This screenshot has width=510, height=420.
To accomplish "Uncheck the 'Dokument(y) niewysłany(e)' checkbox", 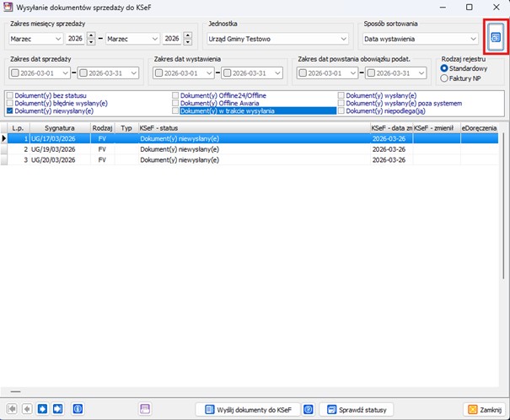I will tap(10, 111).
